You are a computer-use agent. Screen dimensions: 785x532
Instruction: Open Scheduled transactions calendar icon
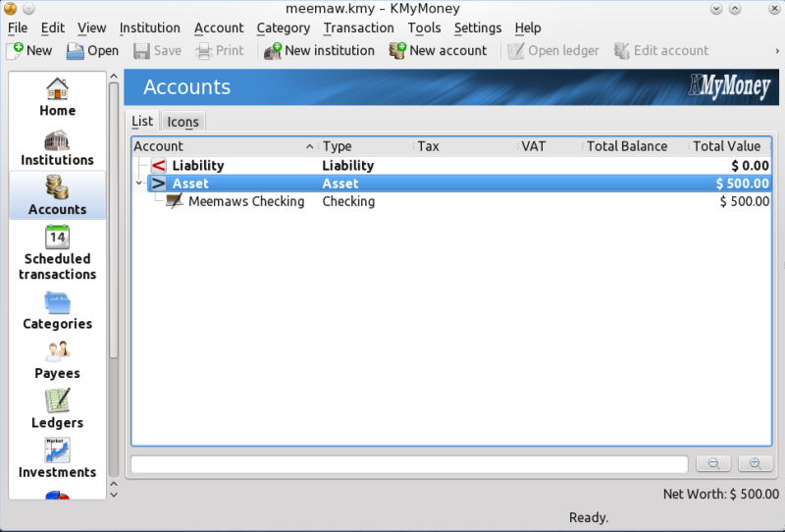click(57, 237)
